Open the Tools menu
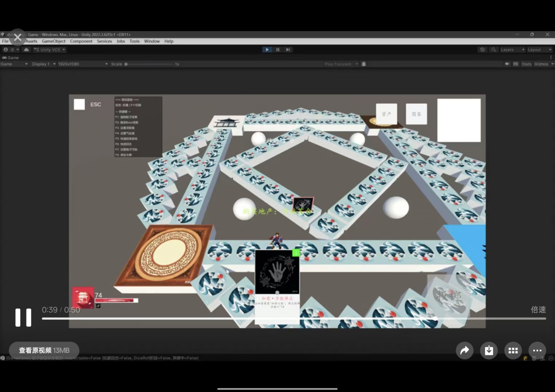This screenshot has height=392, width=555. (135, 41)
